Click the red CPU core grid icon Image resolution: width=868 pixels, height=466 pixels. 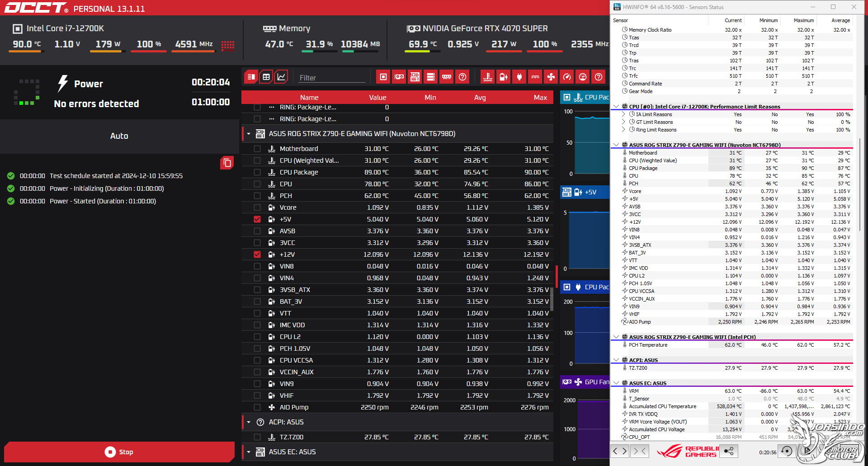[x=228, y=45]
